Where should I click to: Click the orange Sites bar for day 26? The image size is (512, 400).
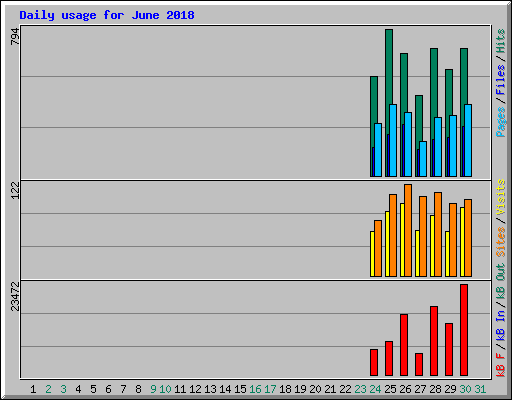[x=408, y=230]
